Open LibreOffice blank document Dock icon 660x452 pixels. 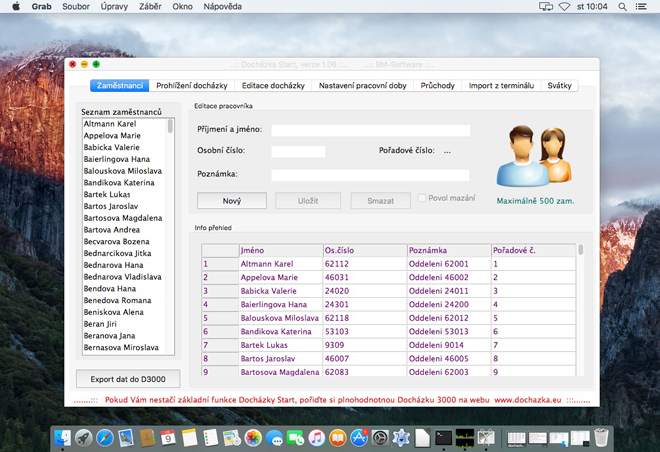tap(422, 438)
